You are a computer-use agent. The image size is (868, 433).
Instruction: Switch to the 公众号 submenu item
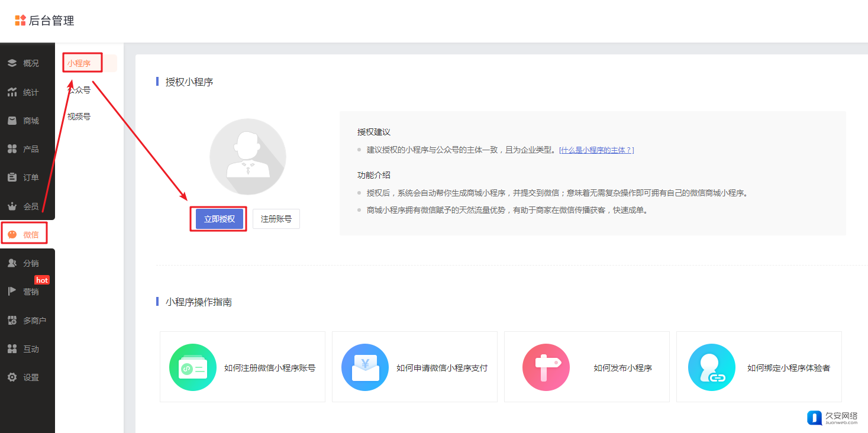[x=79, y=90]
